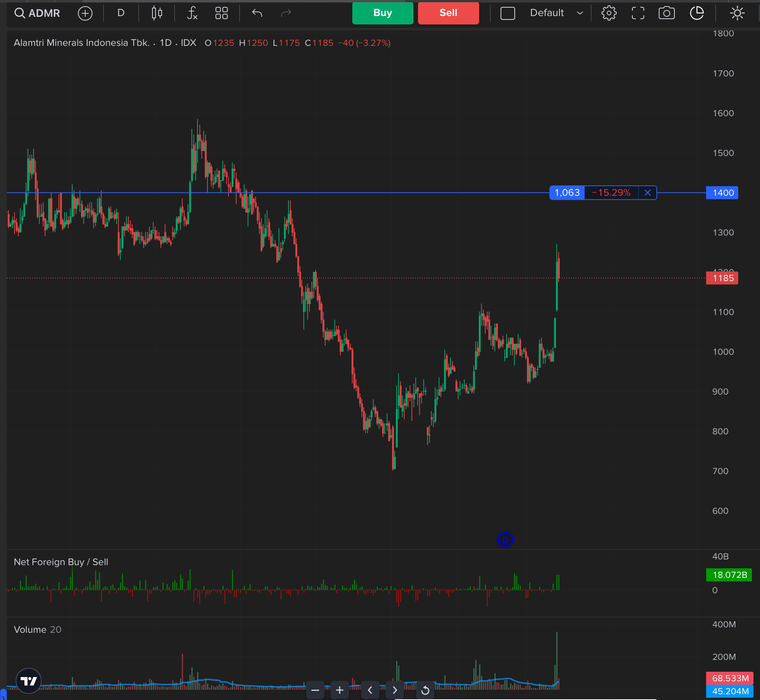Viewport: 760px width, 700px height.
Task: Open the indicators fx menu
Action: [192, 13]
